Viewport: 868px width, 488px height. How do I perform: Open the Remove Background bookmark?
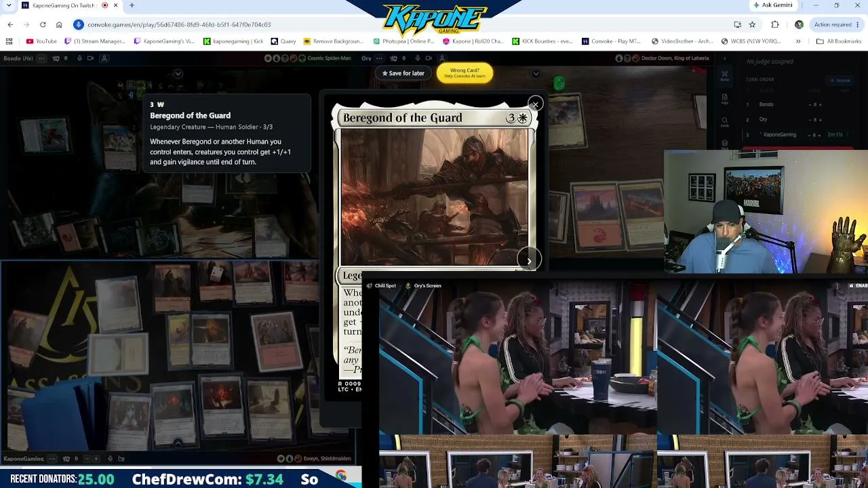334,41
